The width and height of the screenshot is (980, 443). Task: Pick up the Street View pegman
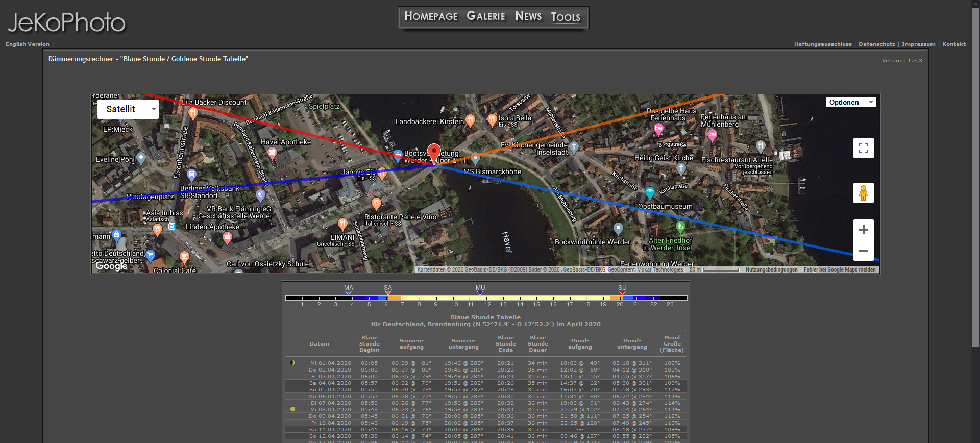tap(863, 193)
